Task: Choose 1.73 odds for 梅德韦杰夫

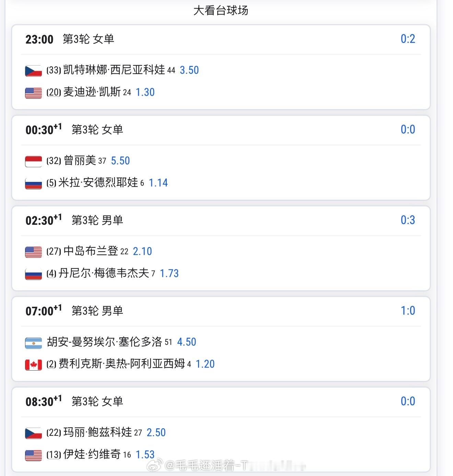Action: (x=169, y=274)
